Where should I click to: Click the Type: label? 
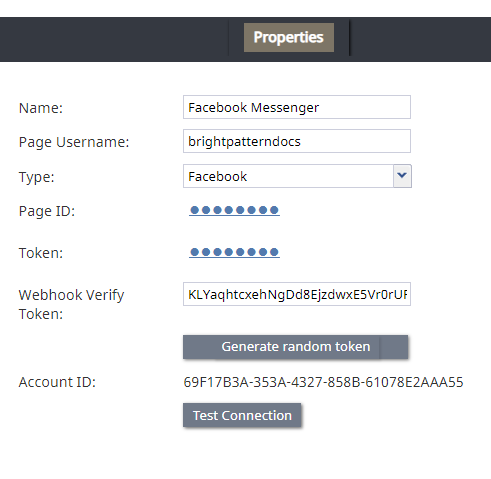[36, 177]
